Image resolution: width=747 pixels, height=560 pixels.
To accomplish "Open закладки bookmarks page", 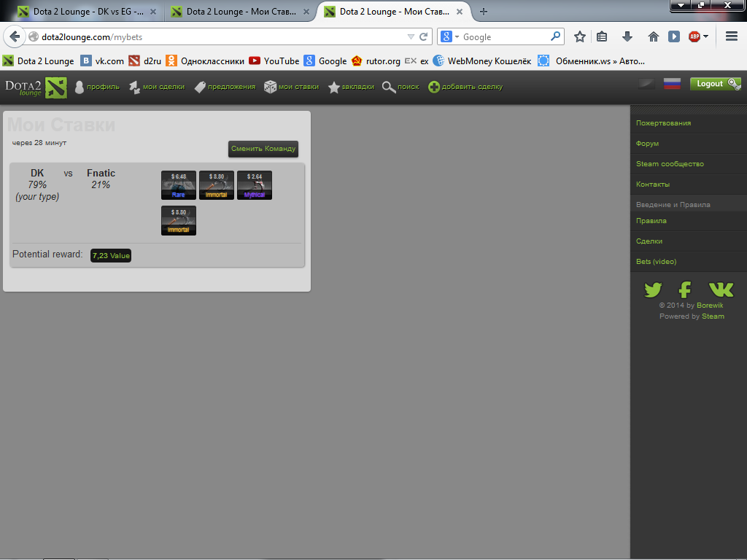I will 351,87.
